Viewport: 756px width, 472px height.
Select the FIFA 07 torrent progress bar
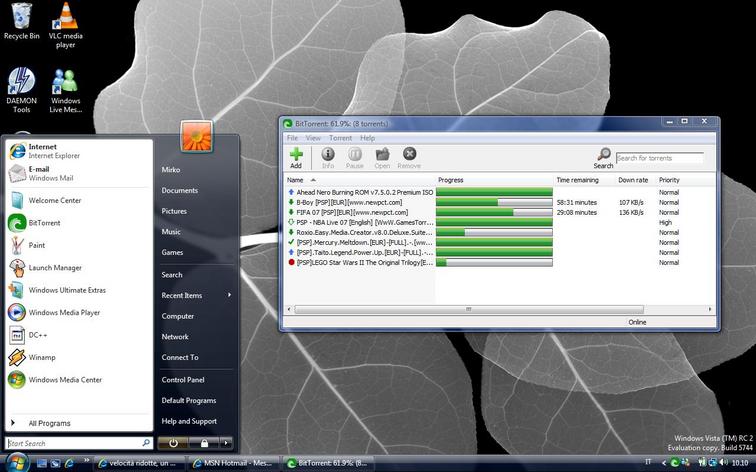(x=494, y=212)
